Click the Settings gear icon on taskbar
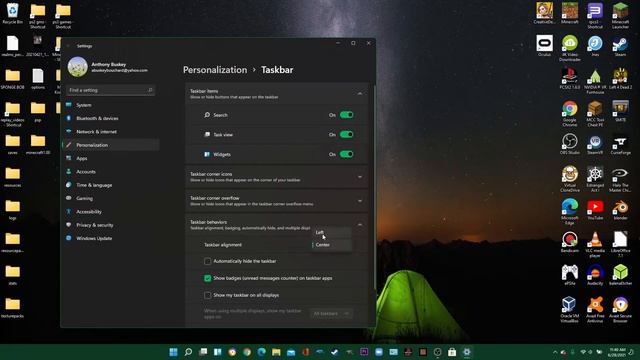The height and width of the screenshot is (360, 640). (x=467, y=352)
